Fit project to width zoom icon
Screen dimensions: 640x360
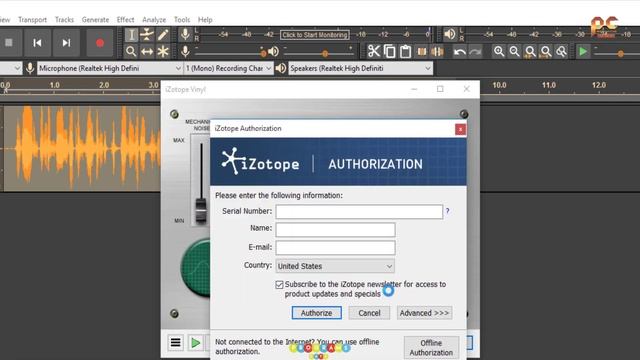pyautogui.click(x=546, y=51)
